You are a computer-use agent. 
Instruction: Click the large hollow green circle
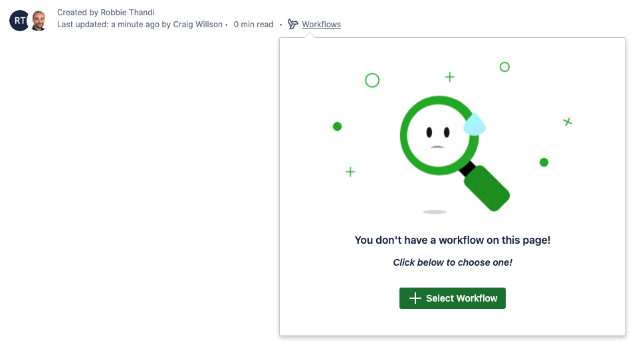(372, 80)
